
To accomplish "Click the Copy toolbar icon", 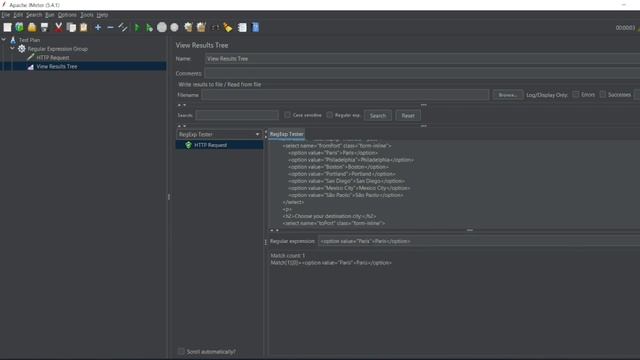I will pos(71,27).
